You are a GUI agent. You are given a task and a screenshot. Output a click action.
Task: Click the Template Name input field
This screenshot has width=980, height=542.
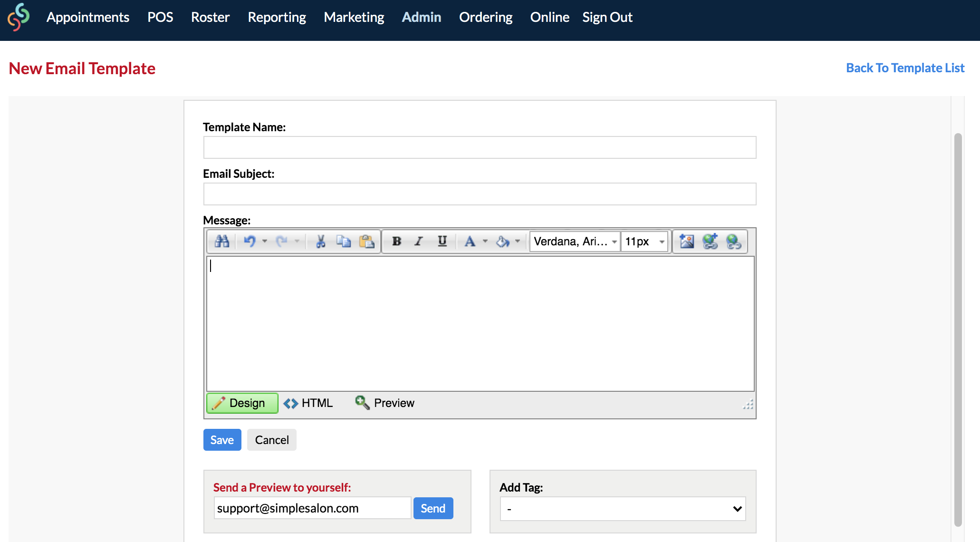pyautogui.click(x=480, y=147)
